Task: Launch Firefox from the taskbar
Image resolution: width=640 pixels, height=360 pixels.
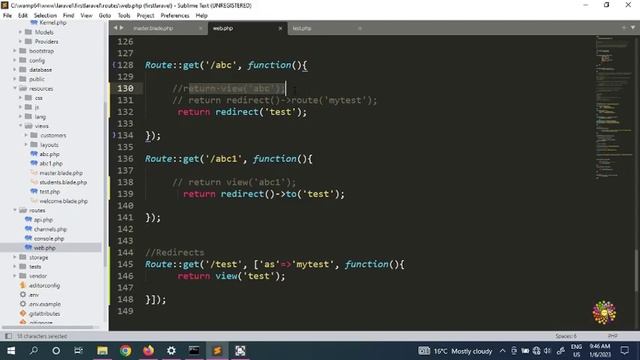Action: click(x=149, y=351)
